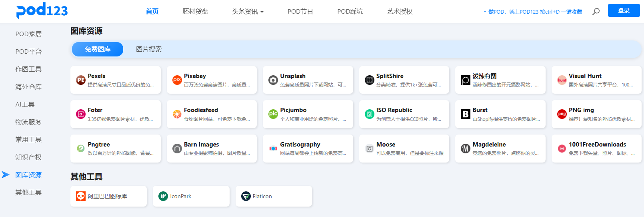Click the Foter logo icon

tap(81, 114)
